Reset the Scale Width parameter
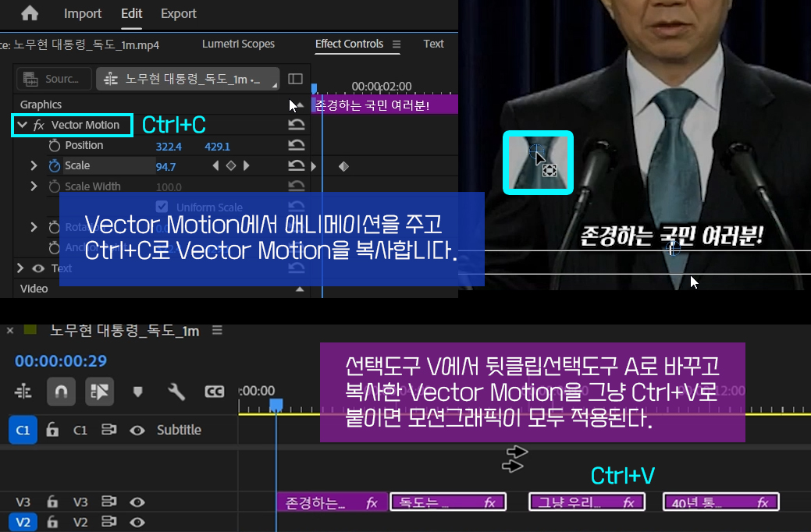The image size is (811, 532). click(297, 186)
